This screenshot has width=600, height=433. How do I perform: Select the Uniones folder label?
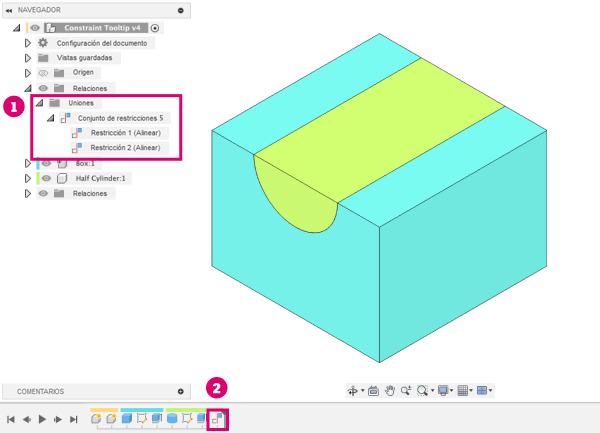81,103
